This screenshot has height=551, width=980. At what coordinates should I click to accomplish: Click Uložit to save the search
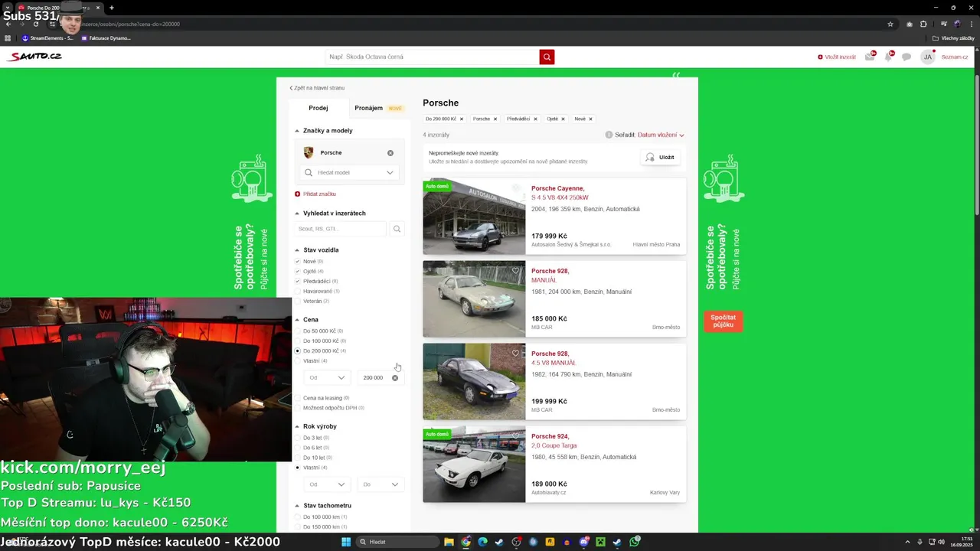tap(660, 157)
